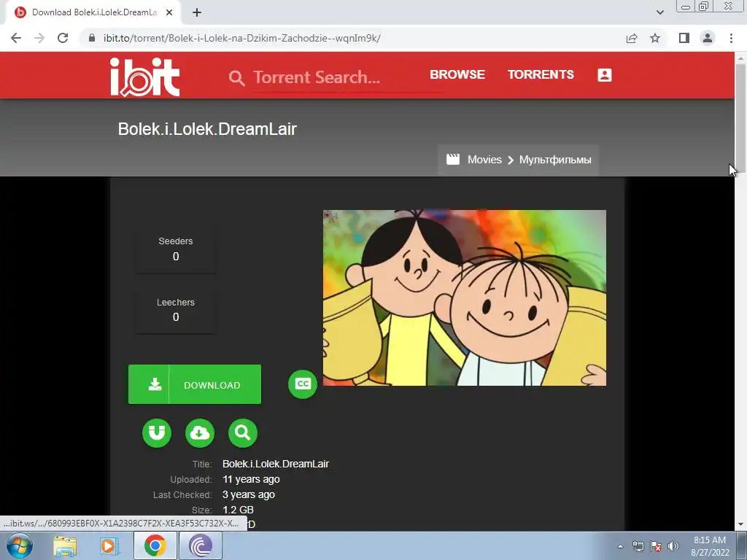Click the movie clapperboard category icon
This screenshot has height=560, width=747.
(x=452, y=159)
